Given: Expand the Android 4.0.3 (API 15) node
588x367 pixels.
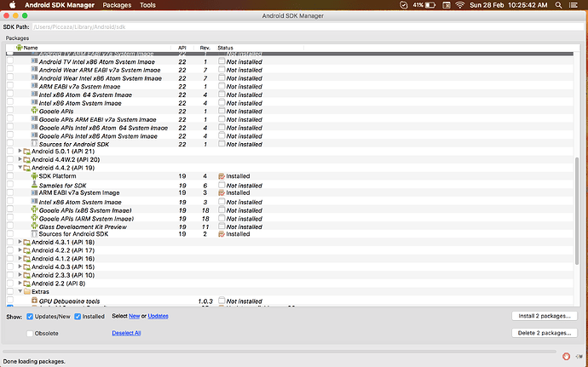Looking at the screenshot, I should click(x=20, y=267).
